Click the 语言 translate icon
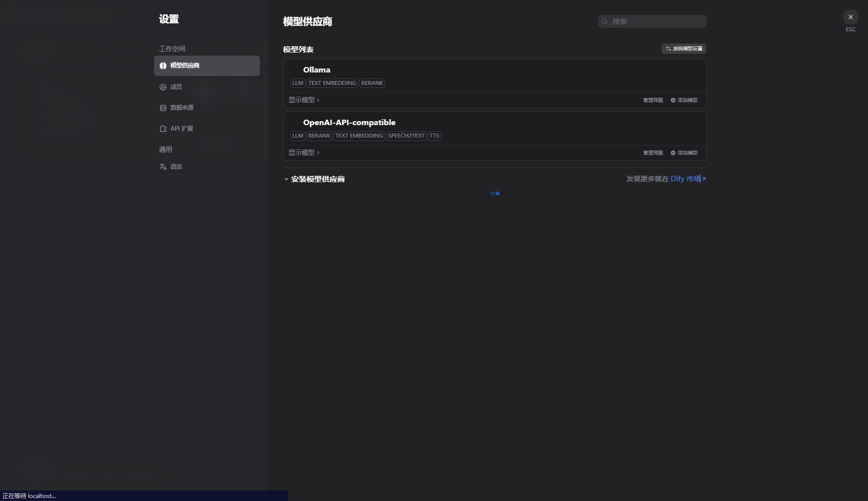868x501 pixels. [163, 166]
